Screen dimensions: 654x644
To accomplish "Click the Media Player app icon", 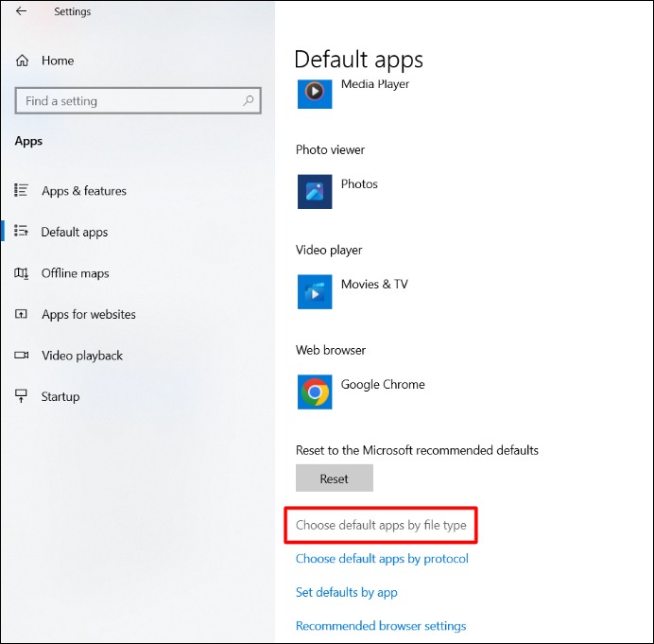I will 314,92.
